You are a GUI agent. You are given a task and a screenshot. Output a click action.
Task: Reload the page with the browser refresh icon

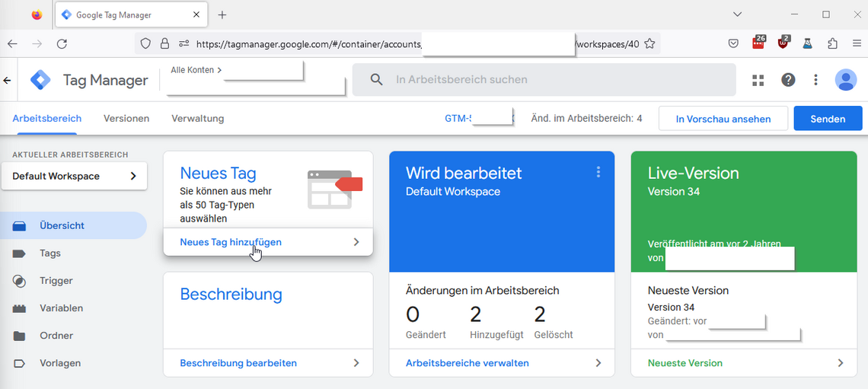coord(62,44)
